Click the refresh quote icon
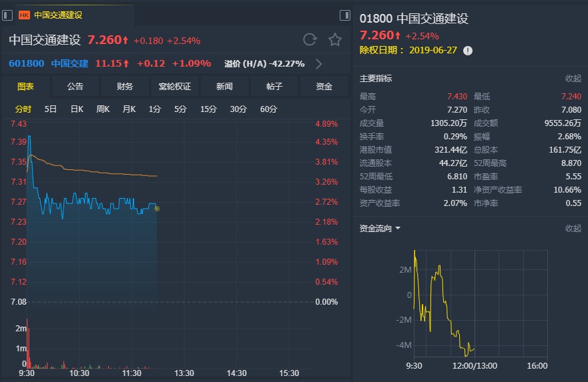Screen dimensions: 588x382 [310, 40]
